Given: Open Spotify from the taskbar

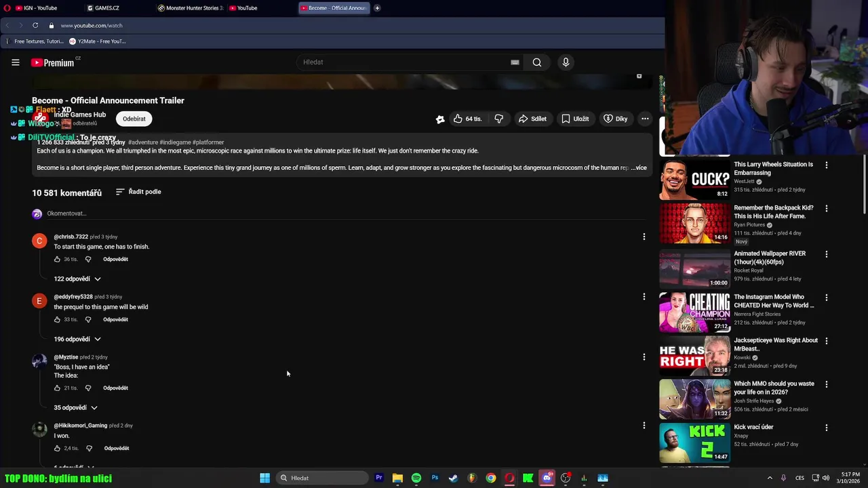Looking at the screenshot, I should click(x=416, y=478).
